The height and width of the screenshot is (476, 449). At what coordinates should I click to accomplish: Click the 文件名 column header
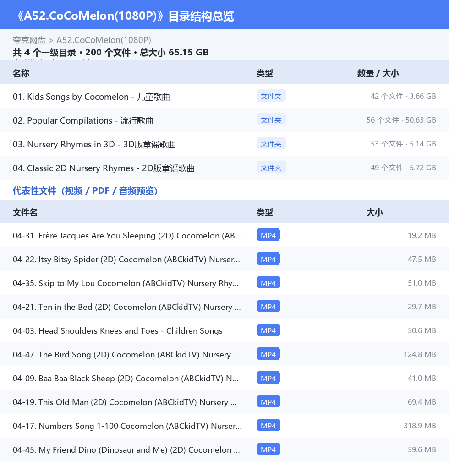[x=25, y=212]
